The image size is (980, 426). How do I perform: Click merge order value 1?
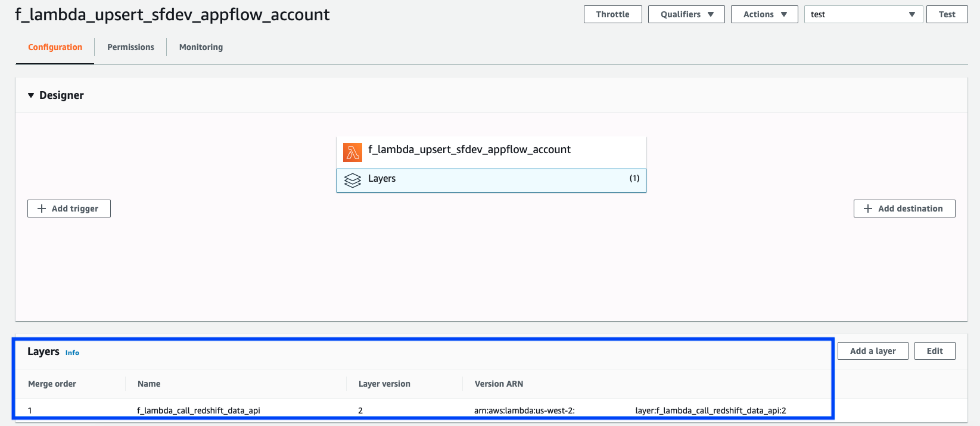30,411
